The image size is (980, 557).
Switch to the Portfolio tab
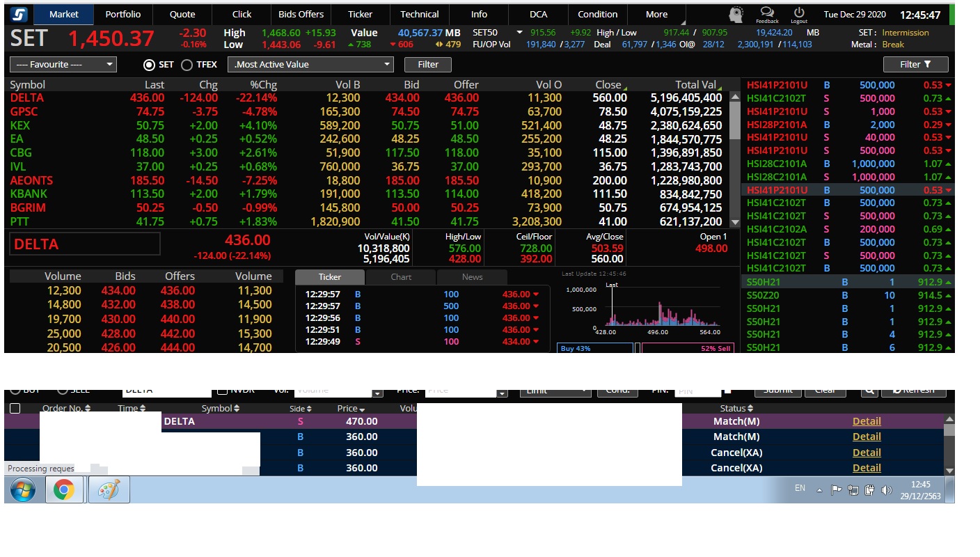click(123, 15)
